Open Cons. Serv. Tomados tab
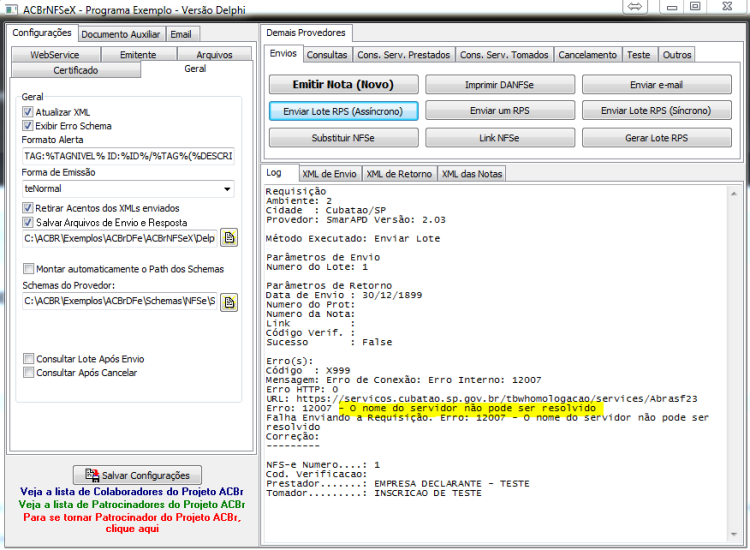The width and height of the screenshot is (750, 550). pos(504,55)
